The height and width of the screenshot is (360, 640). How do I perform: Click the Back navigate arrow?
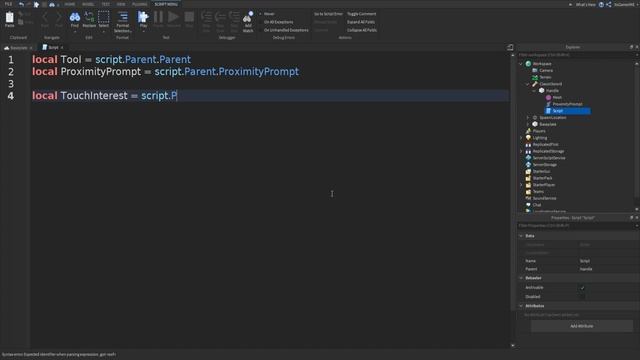click(45, 17)
